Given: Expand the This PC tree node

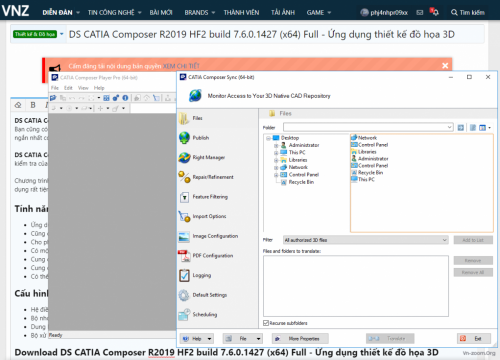Looking at the screenshot, I should (276, 153).
